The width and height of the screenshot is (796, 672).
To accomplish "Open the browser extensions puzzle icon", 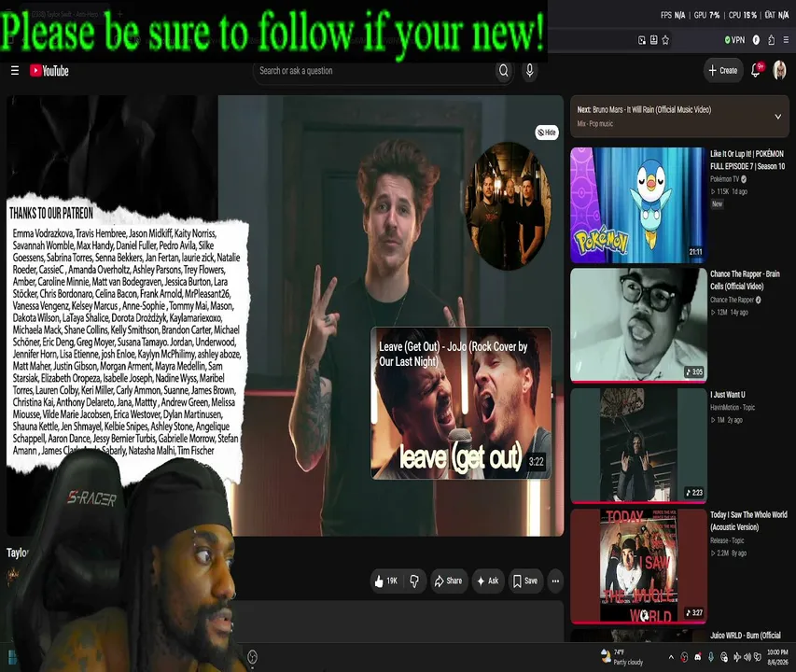I will click(x=771, y=40).
